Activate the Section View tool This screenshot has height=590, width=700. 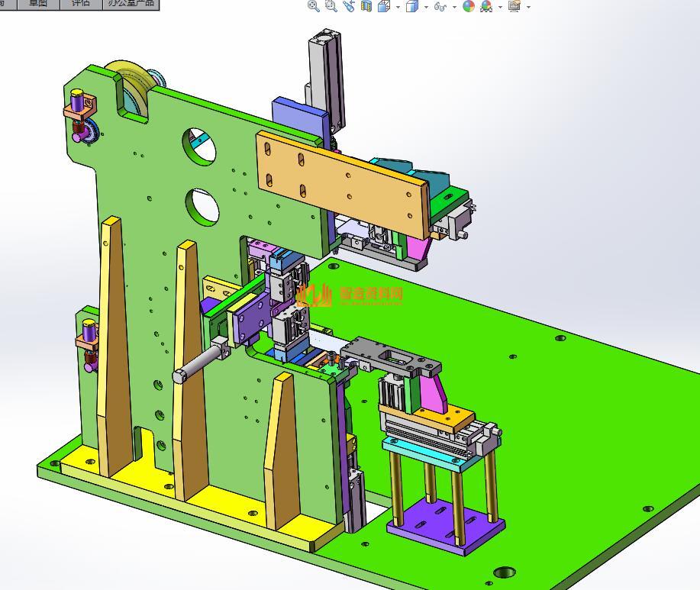(366, 6)
